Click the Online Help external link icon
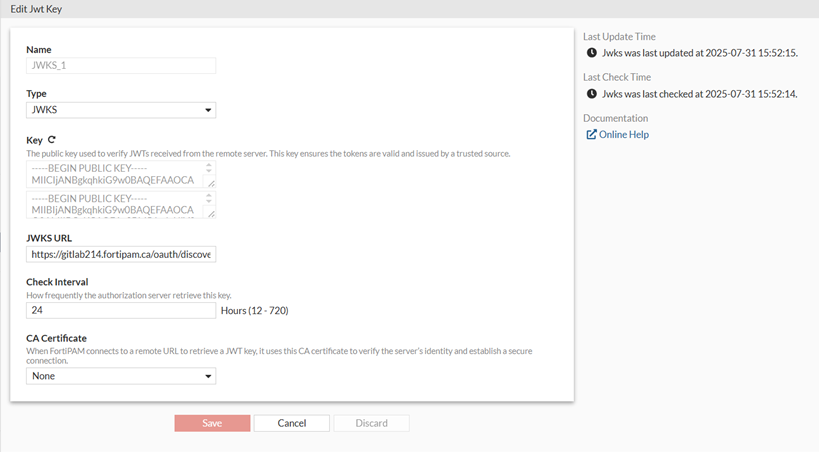 [591, 135]
